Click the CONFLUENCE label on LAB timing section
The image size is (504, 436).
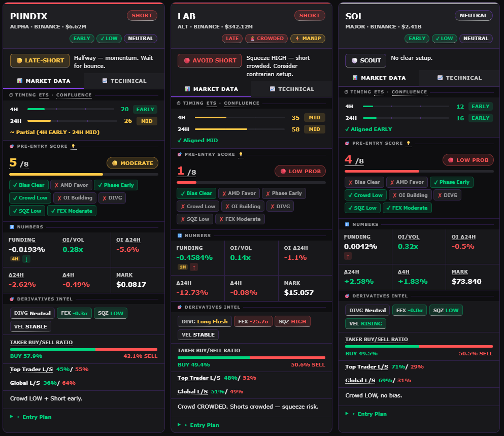[x=242, y=103]
